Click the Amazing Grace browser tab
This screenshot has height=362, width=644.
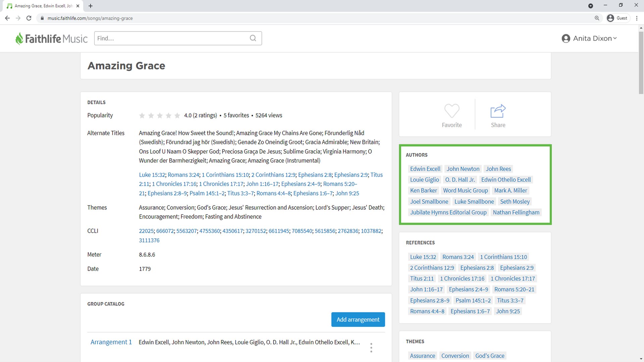44,6
